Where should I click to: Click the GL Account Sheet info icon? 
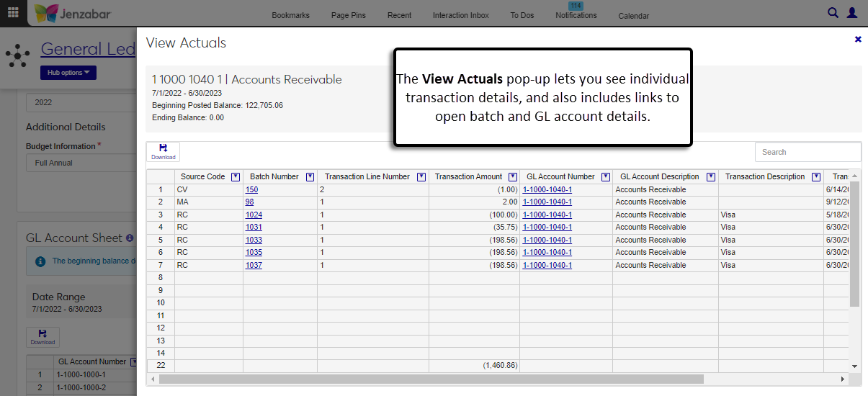click(130, 238)
